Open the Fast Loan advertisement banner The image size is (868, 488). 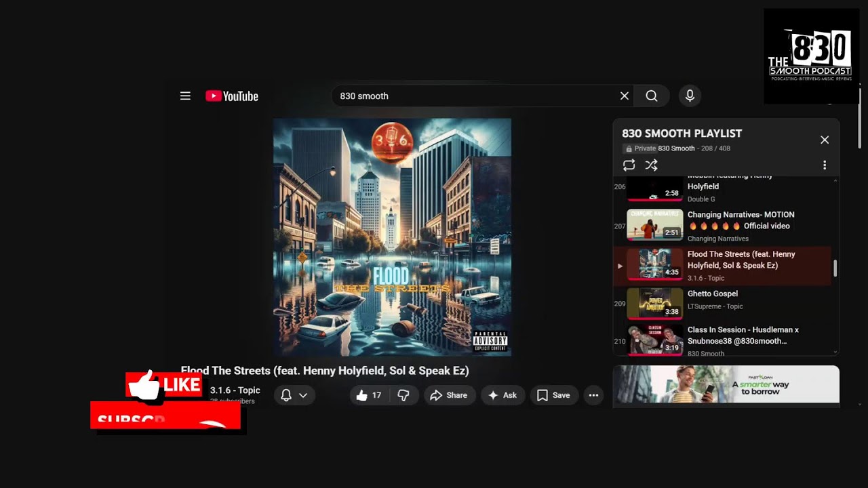726,384
